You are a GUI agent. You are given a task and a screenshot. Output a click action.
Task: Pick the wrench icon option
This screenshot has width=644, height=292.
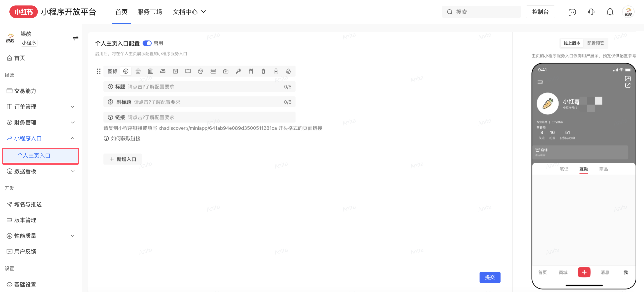coord(238,71)
